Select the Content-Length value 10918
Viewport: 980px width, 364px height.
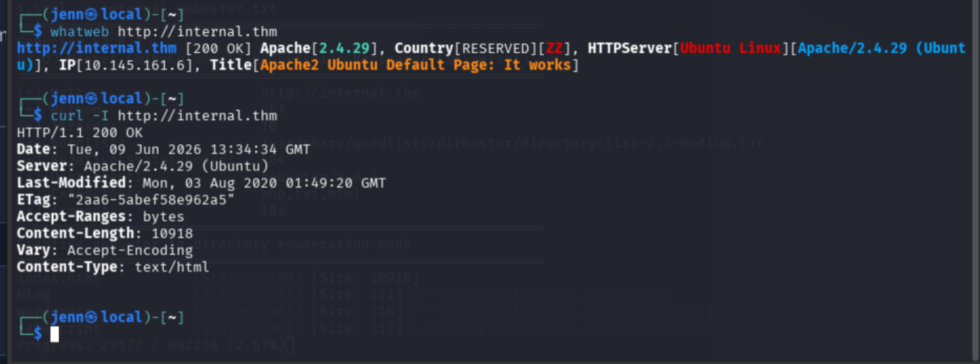[x=172, y=233]
